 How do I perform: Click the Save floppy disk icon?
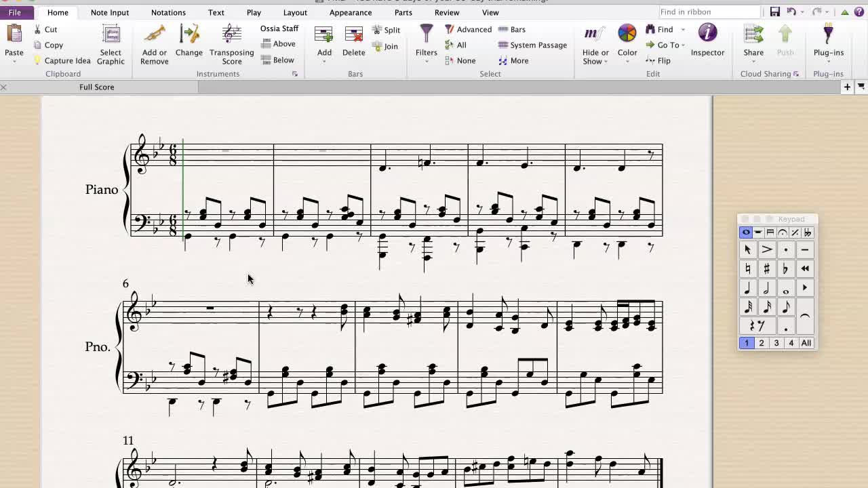775,12
